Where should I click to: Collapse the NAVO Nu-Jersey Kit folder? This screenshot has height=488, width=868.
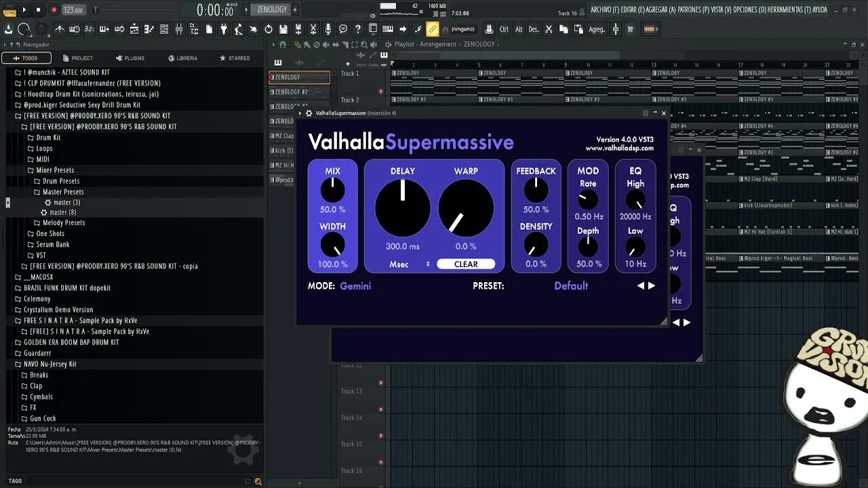click(50, 364)
